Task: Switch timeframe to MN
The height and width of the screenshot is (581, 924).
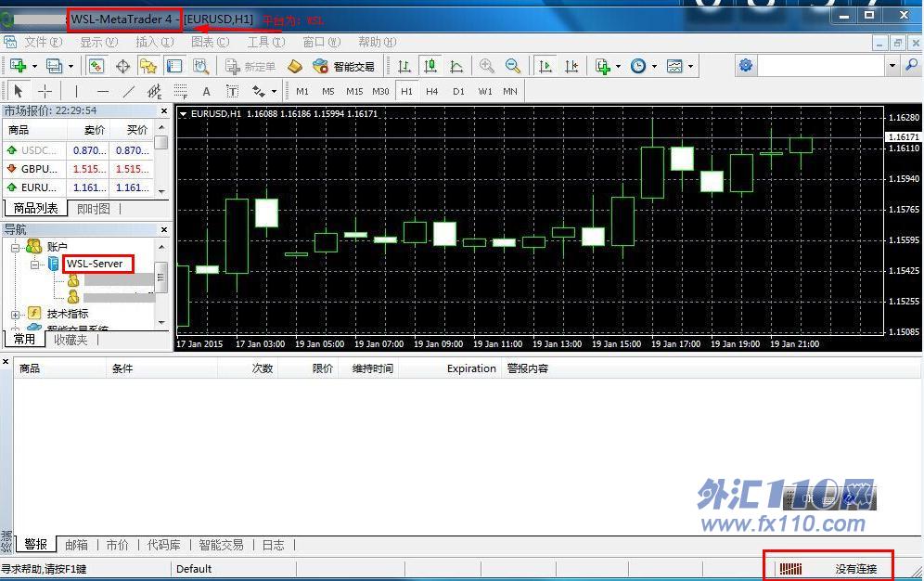Action: (510, 91)
